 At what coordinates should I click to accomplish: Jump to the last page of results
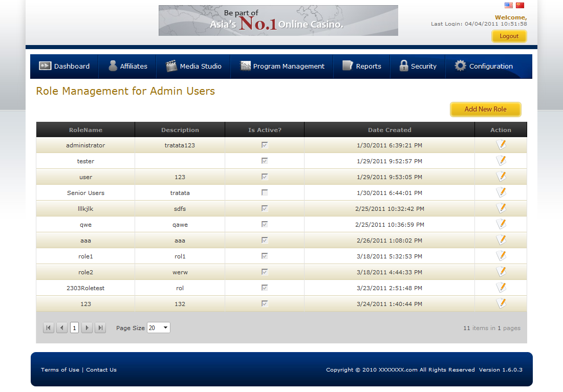pyautogui.click(x=100, y=328)
